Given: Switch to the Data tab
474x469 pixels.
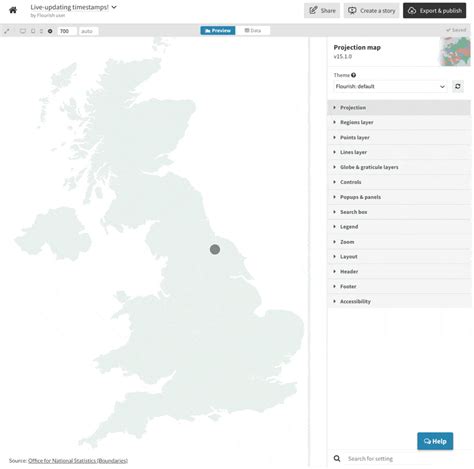Looking at the screenshot, I should (253, 31).
